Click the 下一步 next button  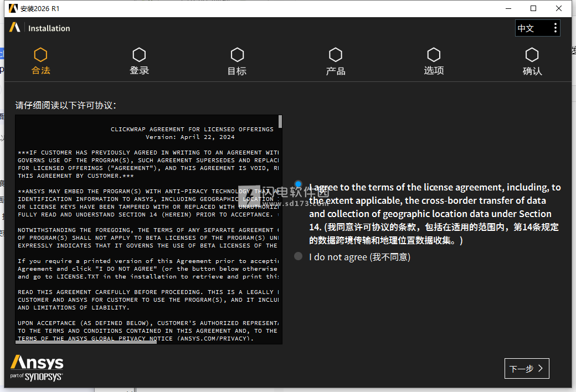coord(527,369)
